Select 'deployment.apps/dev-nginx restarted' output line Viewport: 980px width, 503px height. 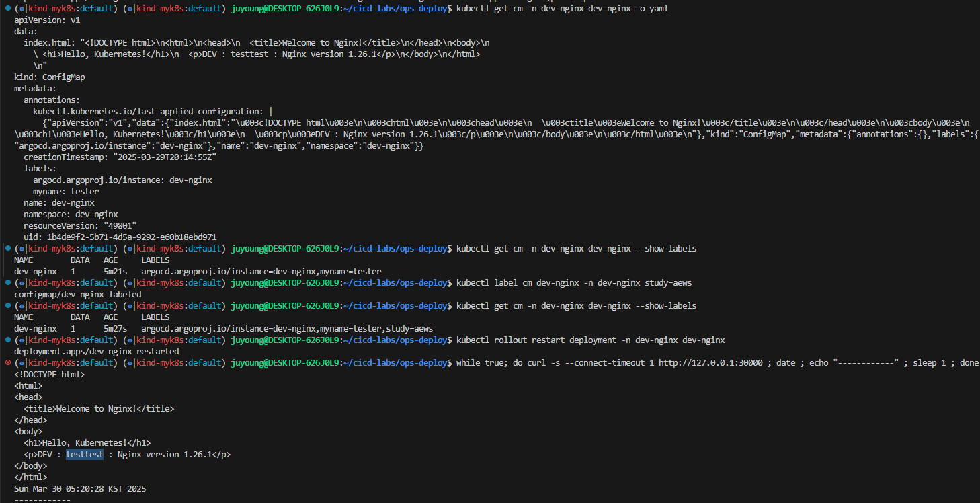[x=97, y=352]
